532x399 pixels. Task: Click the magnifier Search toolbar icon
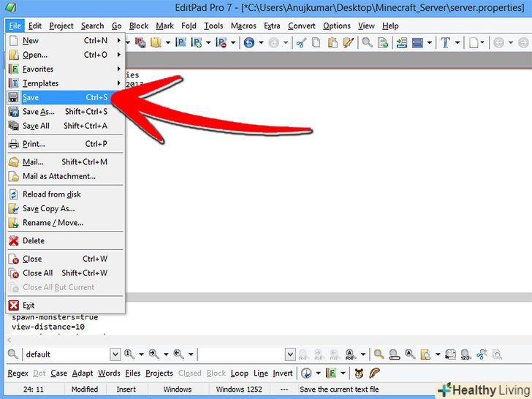click(367, 42)
